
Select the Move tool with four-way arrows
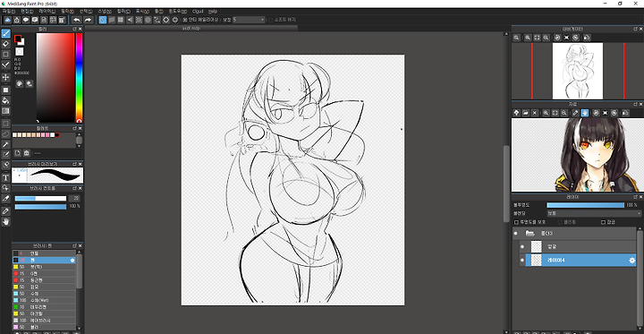tap(5, 77)
